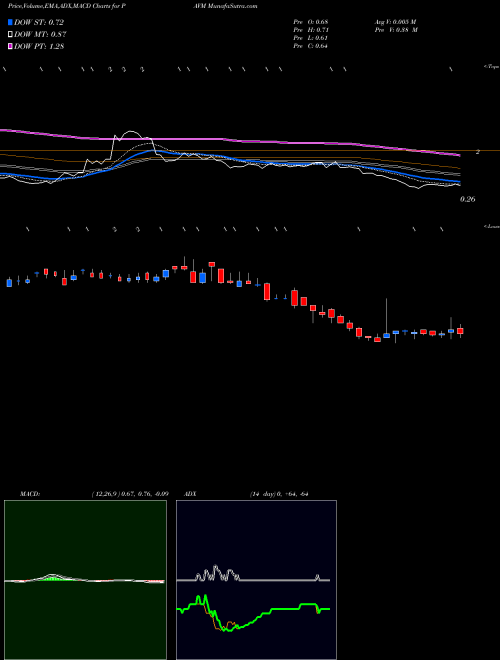500x660 pixels.
Task: Click the last red candlestick on the right
Action: [460, 331]
